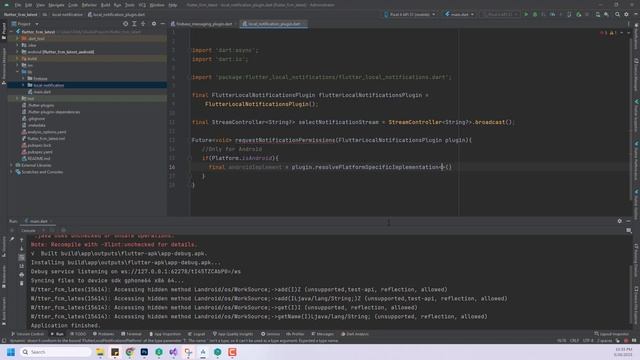The image size is (640, 360).
Task: Open the Navigate menu
Action: (x=56, y=5)
